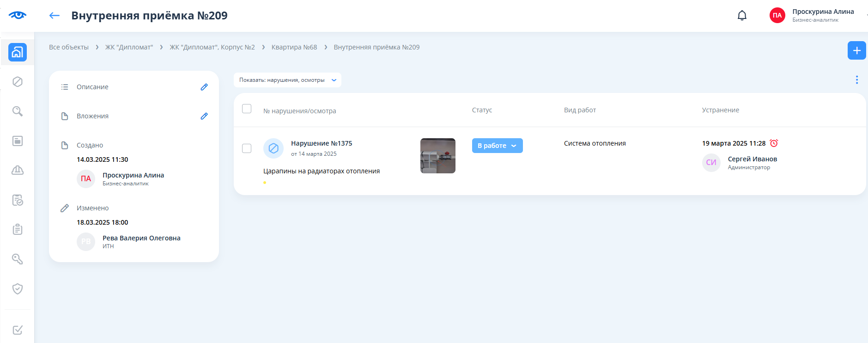The image size is (868, 343).
Task: Open the notifications bell
Action: pos(742,16)
